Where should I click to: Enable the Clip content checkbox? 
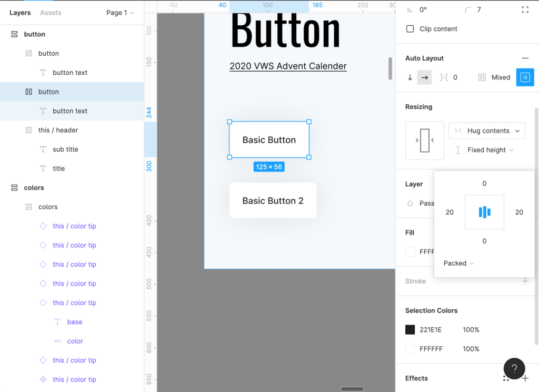click(x=410, y=29)
